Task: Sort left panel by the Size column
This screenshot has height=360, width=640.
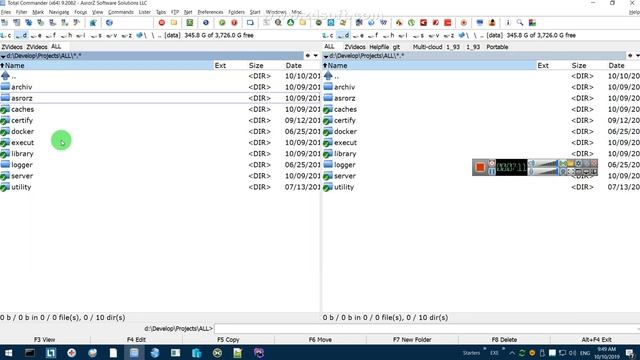Action: [256, 65]
